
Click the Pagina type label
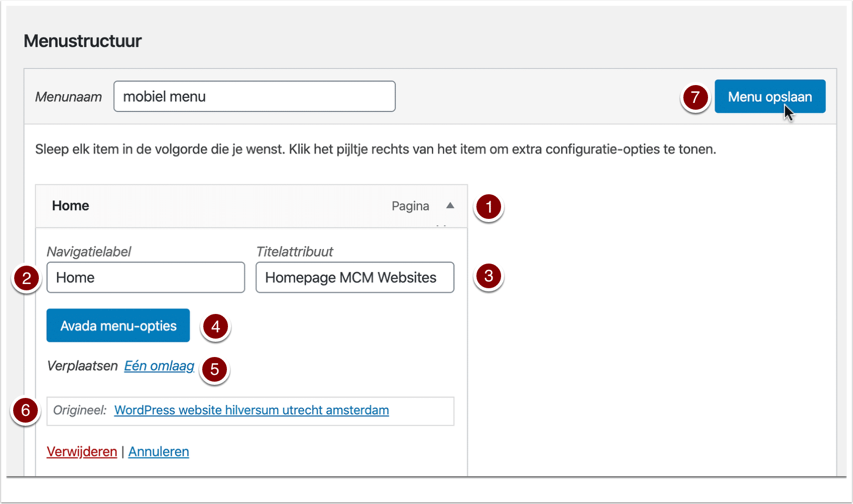pos(410,206)
